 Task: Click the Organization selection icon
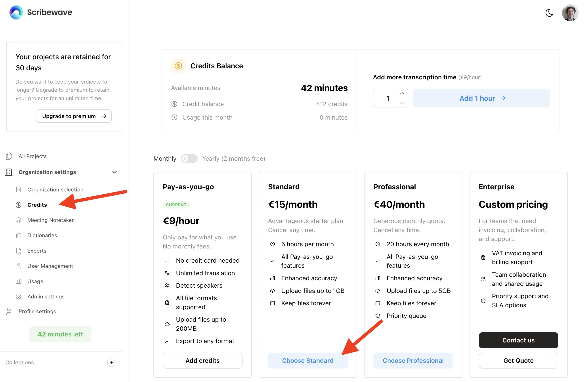pos(19,189)
